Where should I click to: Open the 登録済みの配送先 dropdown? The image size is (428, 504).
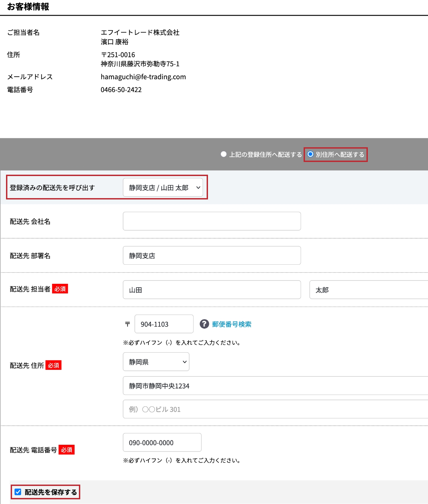[163, 188]
